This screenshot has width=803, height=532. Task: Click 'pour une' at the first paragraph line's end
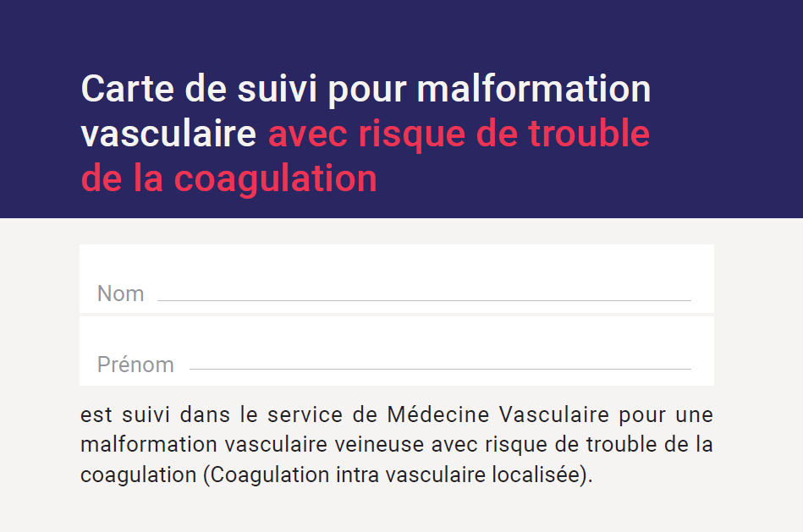(666, 414)
